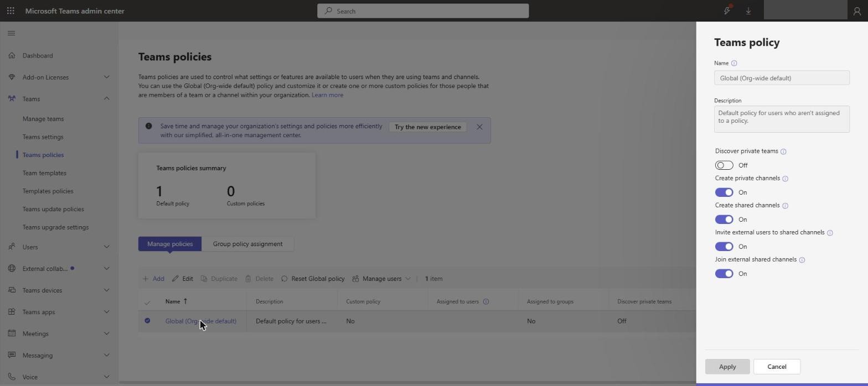Image resolution: width=868 pixels, height=386 pixels.
Task: Open the Manage users dropdown
Action: tap(381, 279)
